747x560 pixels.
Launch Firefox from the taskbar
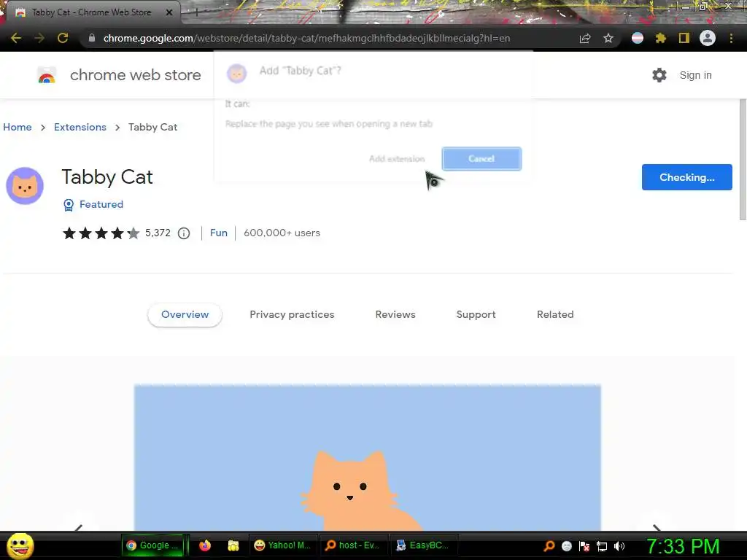[x=205, y=545]
